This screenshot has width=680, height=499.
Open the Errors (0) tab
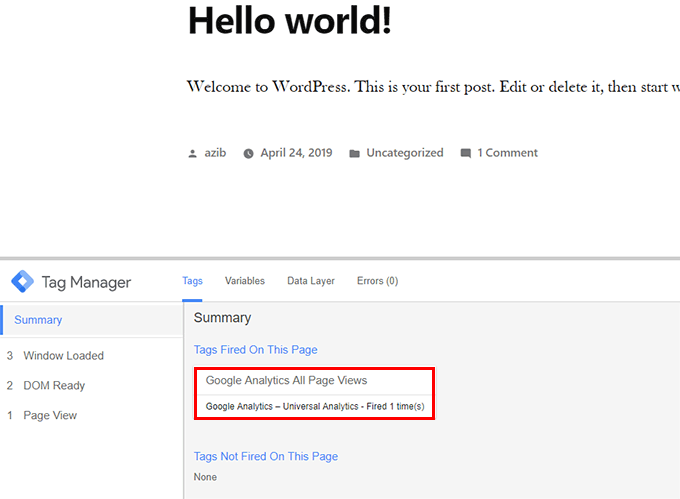377,281
